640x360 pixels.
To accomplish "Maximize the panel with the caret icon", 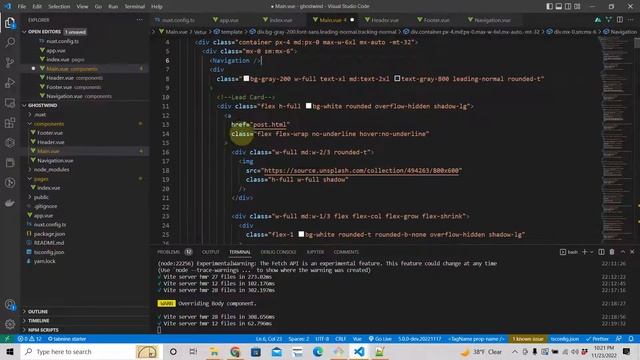I will (x=622, y=252).
